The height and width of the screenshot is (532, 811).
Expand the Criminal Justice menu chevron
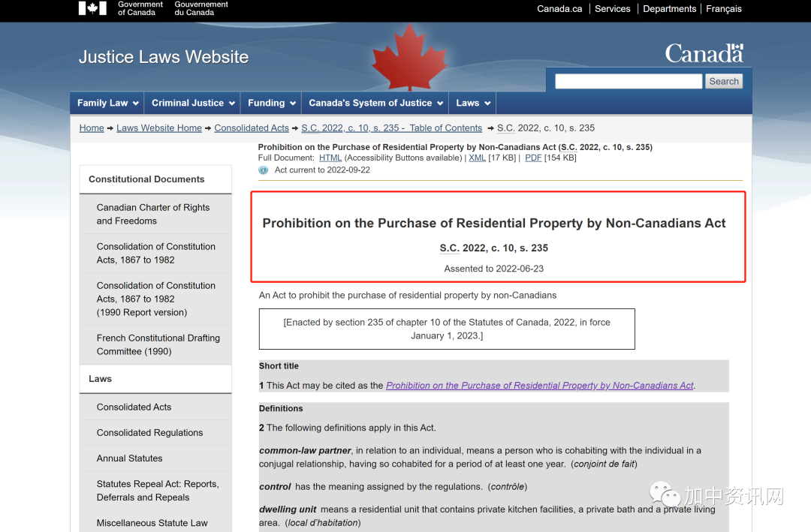click(232, 104)
